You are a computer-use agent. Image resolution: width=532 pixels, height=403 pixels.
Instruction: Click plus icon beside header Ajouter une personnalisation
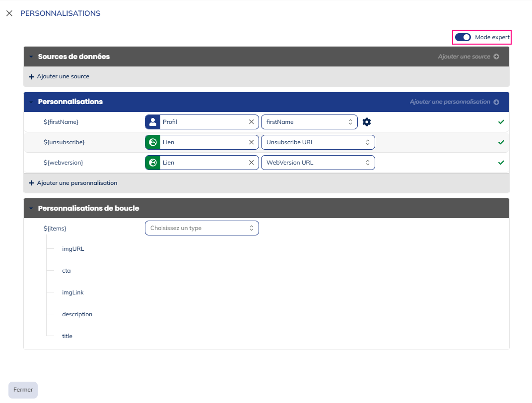click(x=496, y=102)
